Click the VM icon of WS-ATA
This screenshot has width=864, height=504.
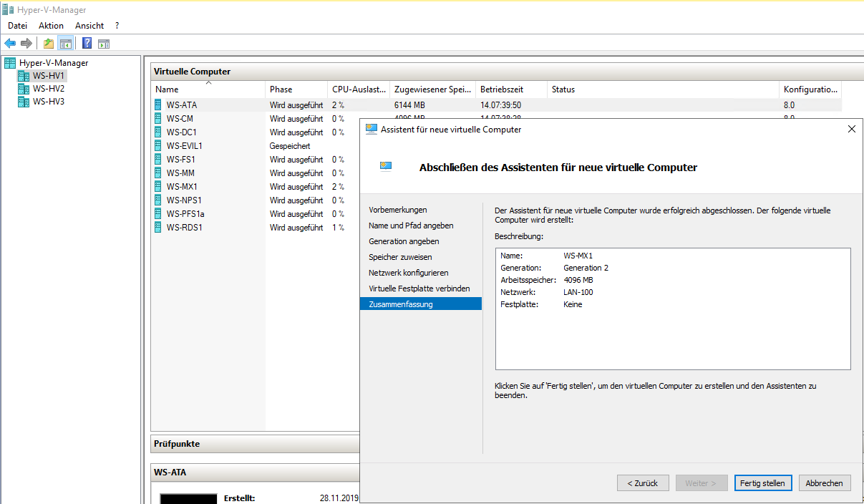(x=159, y=105)
